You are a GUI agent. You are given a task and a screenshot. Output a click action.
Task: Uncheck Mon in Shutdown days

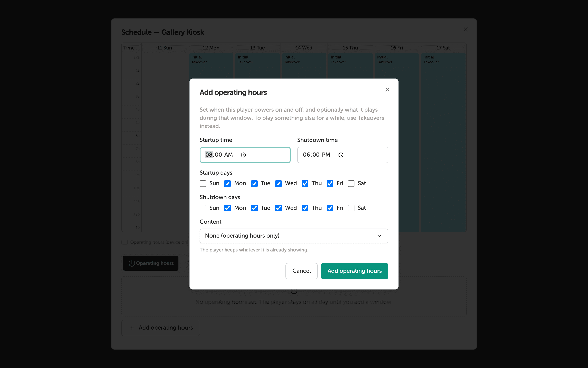click(227, 208)
